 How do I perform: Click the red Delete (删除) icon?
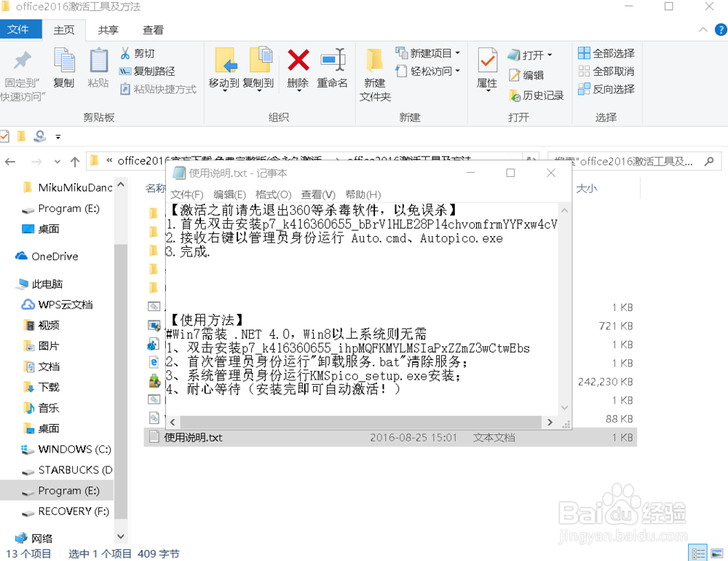(298, 60)
